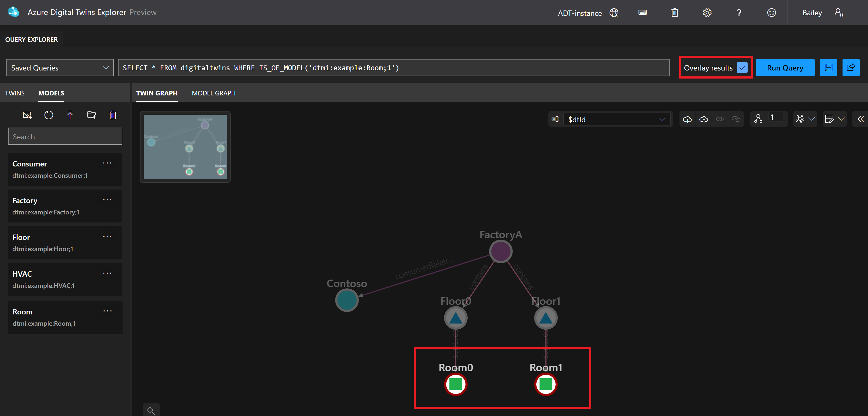Image resolution: width=868 pixels, height=416 pixels.
Task: Toggle the show/hide twins eye icon
Action: pyautogui.click(x=720, y=119)
